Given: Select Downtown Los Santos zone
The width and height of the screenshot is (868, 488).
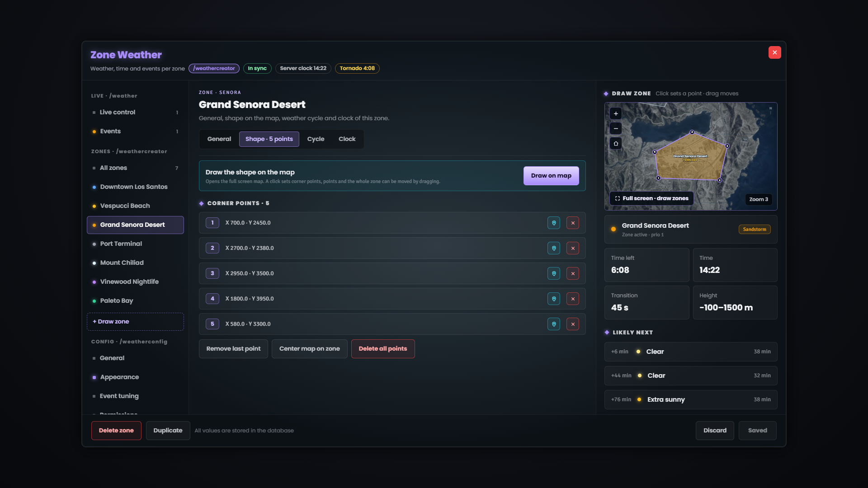Looking at the screenshot, I should 135,187.
